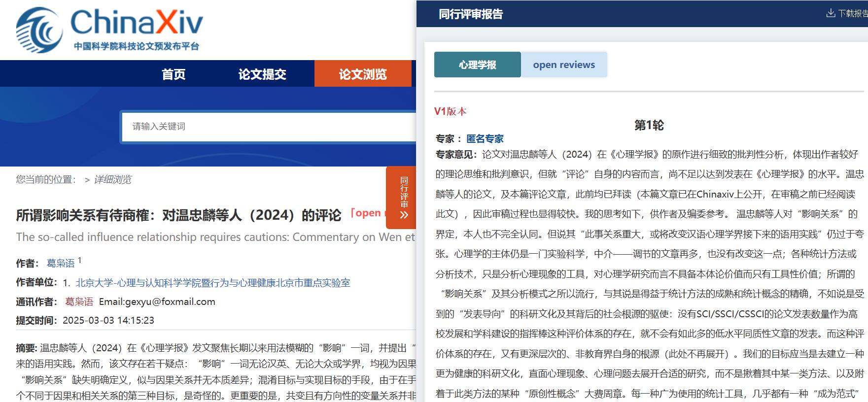This screenshot has height=402, width=868.
Task: Click the 详细浏览 breadcrumb
Action: click(112, 179)
